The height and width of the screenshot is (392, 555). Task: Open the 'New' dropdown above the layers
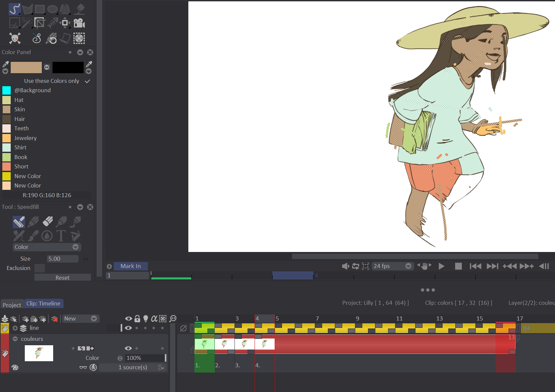click(x=81, y=318)
